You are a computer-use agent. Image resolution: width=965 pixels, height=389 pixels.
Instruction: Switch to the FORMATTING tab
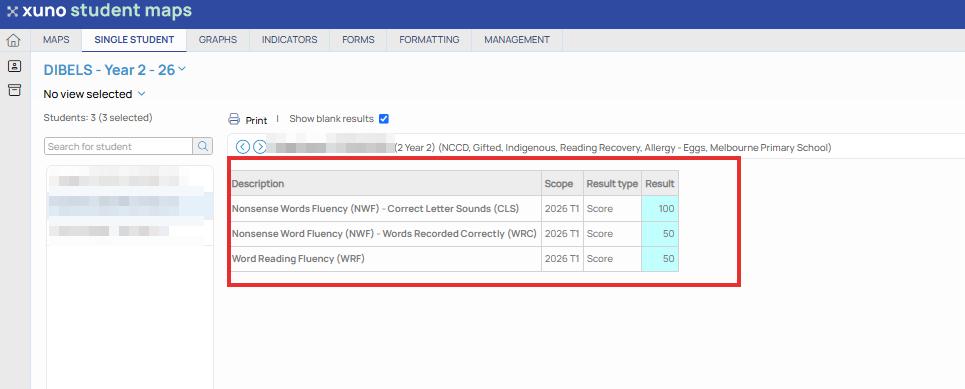429,40
